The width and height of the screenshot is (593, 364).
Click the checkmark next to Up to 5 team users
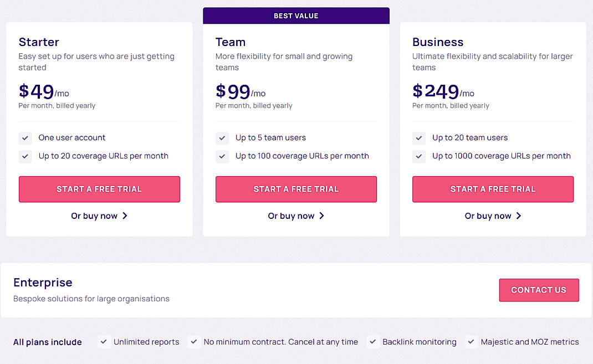click(x=222, y=137)
